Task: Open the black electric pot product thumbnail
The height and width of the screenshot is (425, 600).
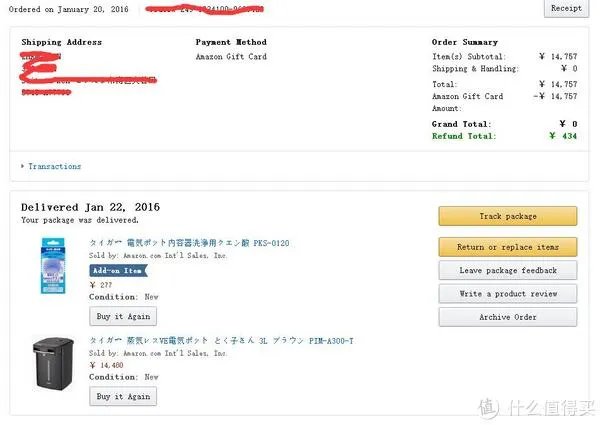Action: tap(53, 365)
